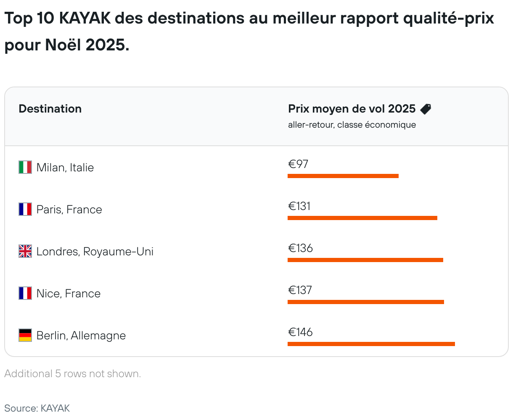Click the Source: KAYAK text
Screen dimensions: 513x420
click(37, 408)
